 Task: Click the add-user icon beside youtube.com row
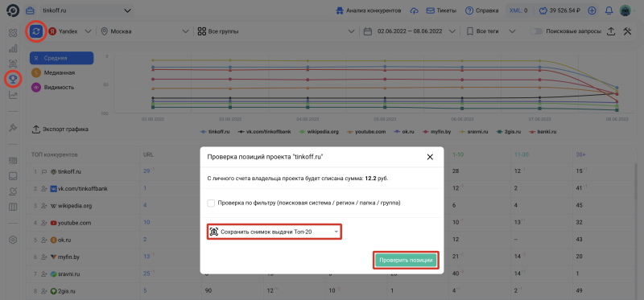[44, 224]
